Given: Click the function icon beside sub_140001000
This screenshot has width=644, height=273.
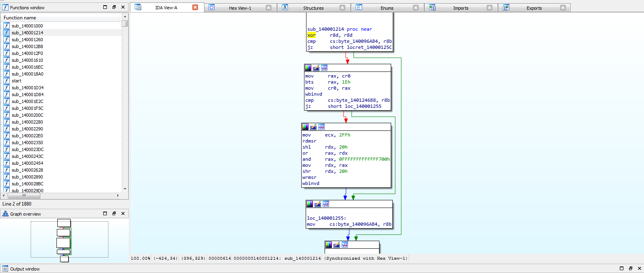Looking at the screenshot, I should pos(6,26).
